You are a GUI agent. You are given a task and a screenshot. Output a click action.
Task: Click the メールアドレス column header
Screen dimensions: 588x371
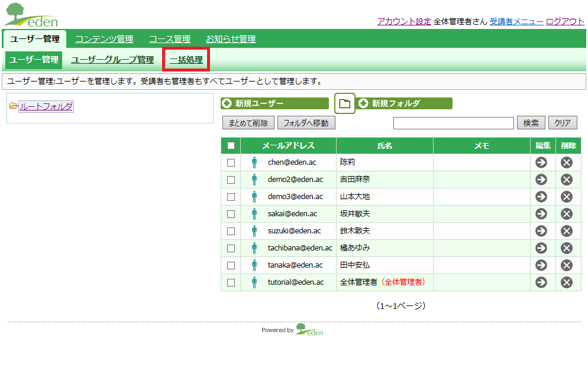tap(288, 146)
